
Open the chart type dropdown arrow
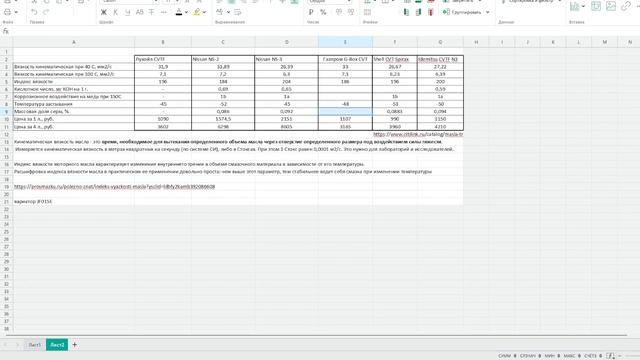[x=583, y=7]
